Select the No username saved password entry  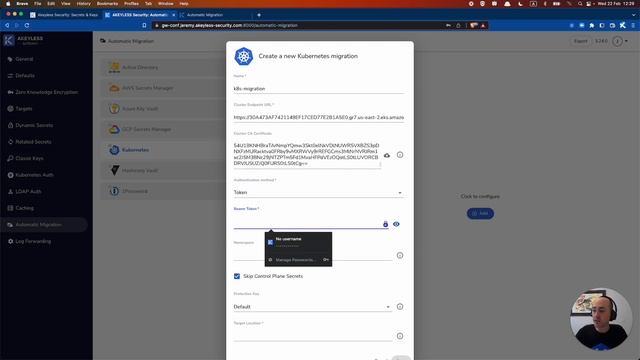[298, 242]
